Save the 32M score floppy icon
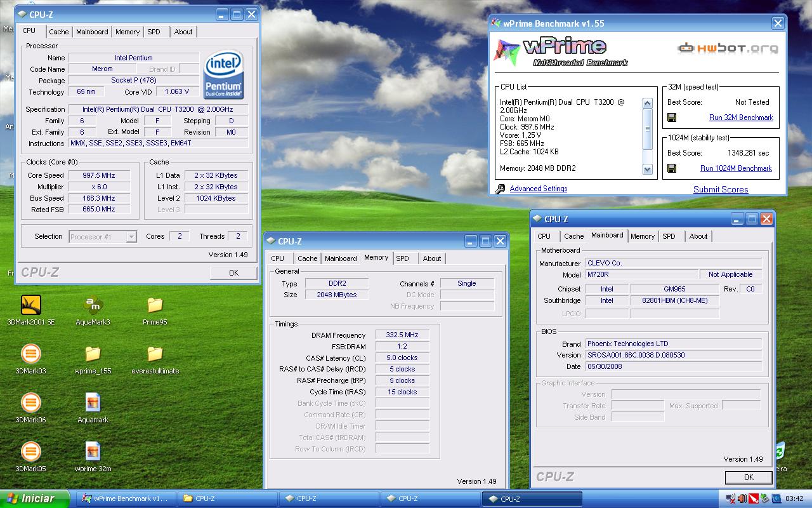Image resolution: width=812 pixels, height=508 pixels. tap(672, 117)
